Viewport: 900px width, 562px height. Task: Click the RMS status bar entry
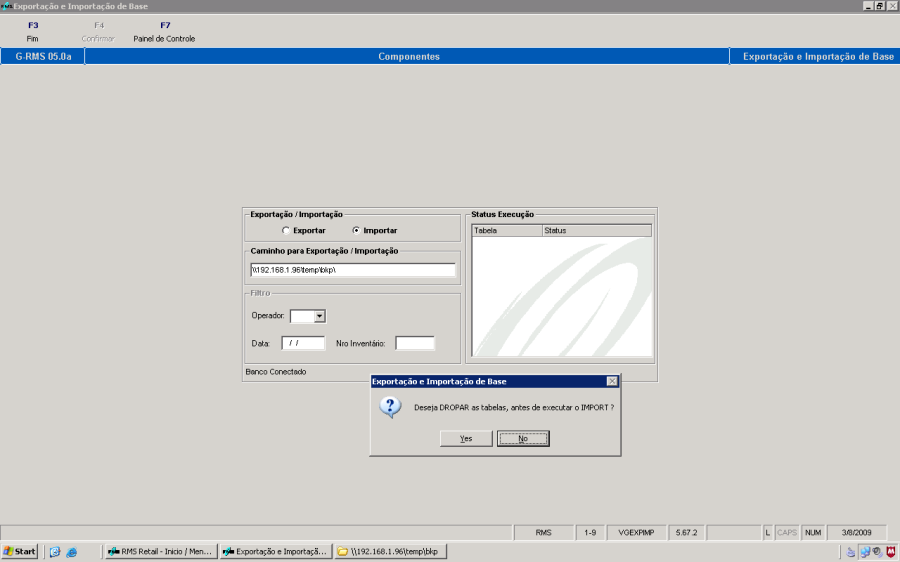point(544,533)
